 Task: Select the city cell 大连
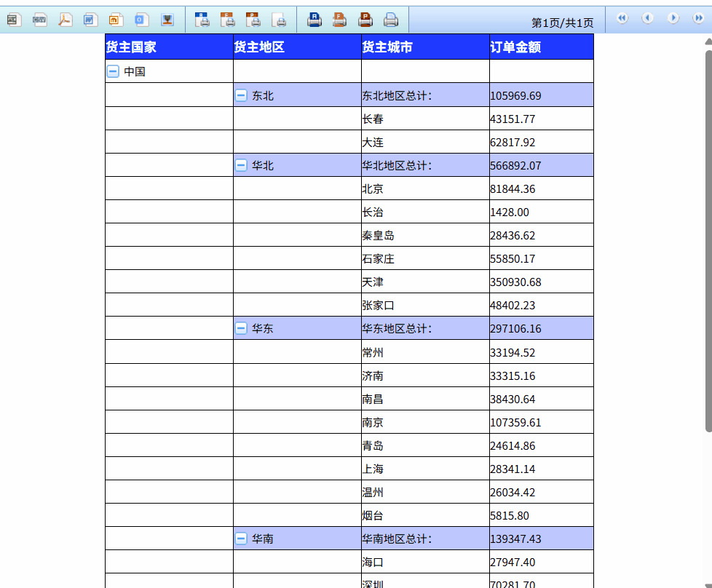pos(425,142)
